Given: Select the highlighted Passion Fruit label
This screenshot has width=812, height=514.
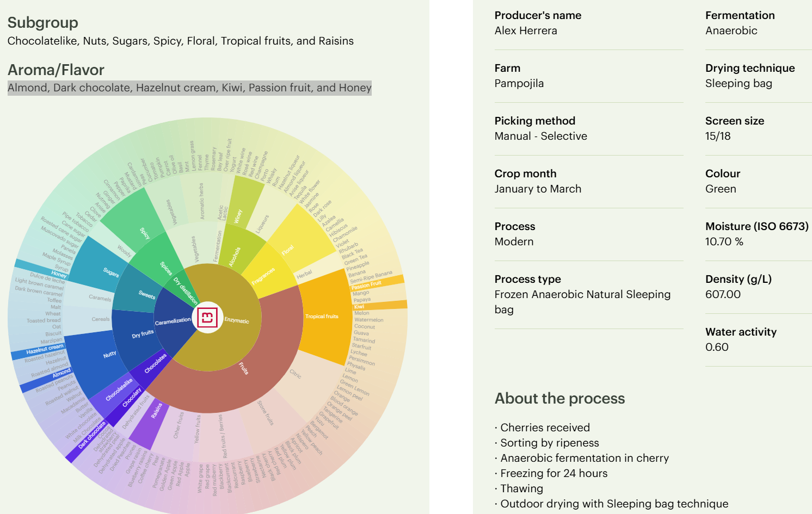Looking at the screenshot, I should point(366,285).
